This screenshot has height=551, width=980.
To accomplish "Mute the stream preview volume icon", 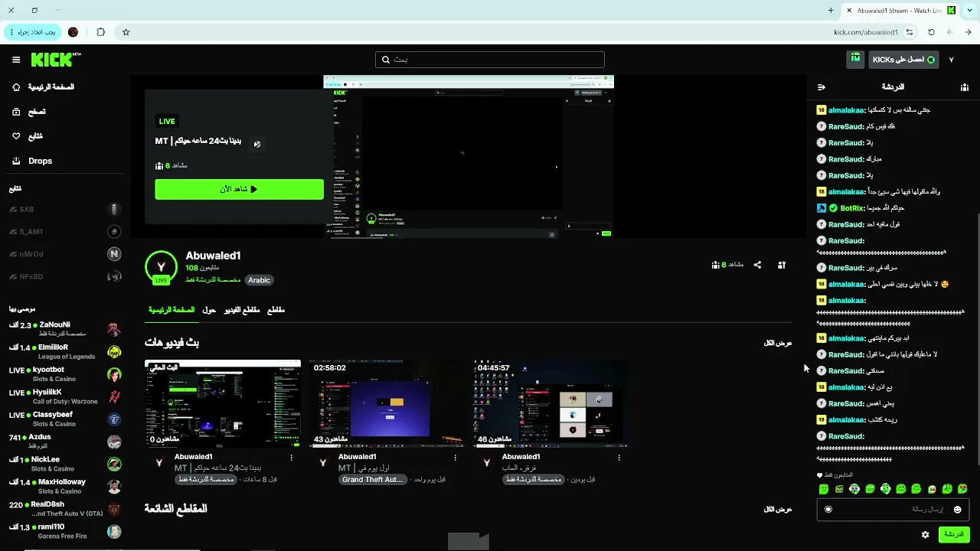I will click(257, 144).
